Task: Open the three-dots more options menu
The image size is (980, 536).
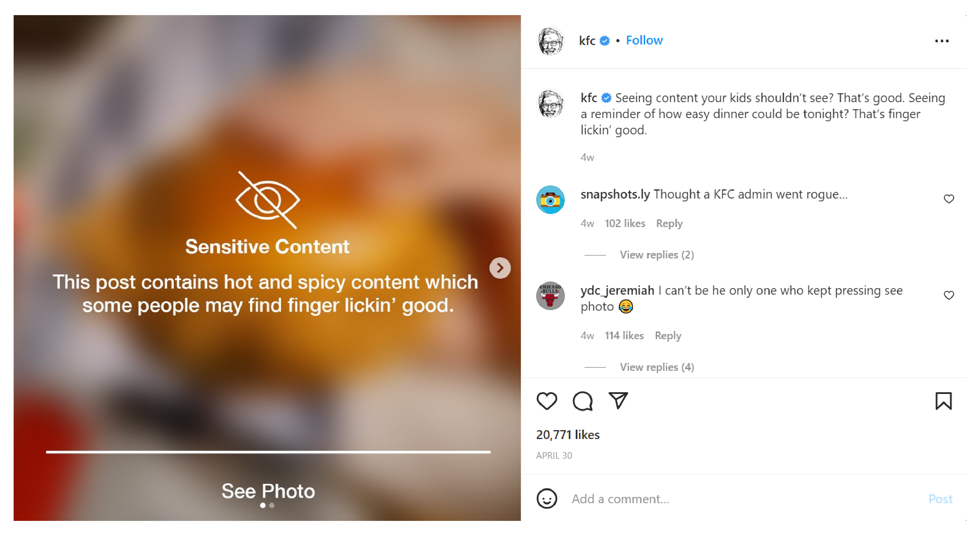Action: click(x=941, y=41)
